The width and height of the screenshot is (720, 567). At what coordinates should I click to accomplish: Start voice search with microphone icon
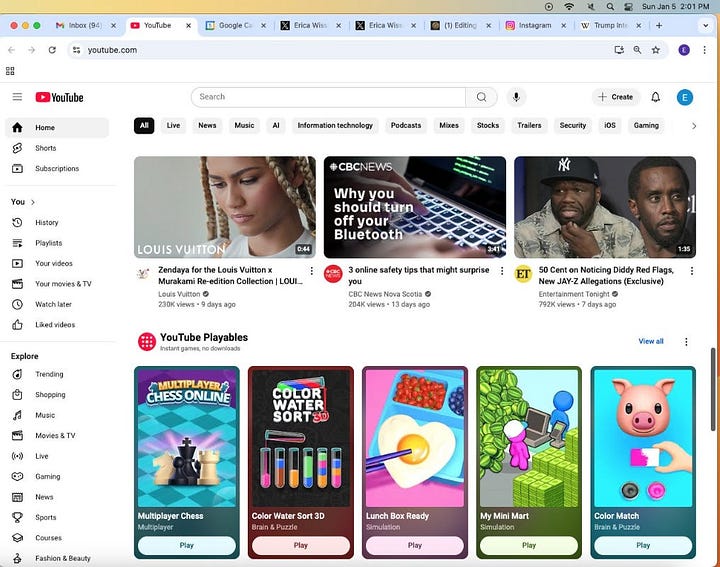516,97
